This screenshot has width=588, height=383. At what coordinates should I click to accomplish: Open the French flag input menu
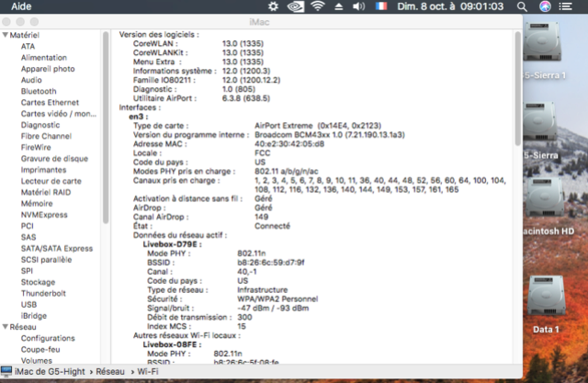pyautogui.click(x=381, y=6)
